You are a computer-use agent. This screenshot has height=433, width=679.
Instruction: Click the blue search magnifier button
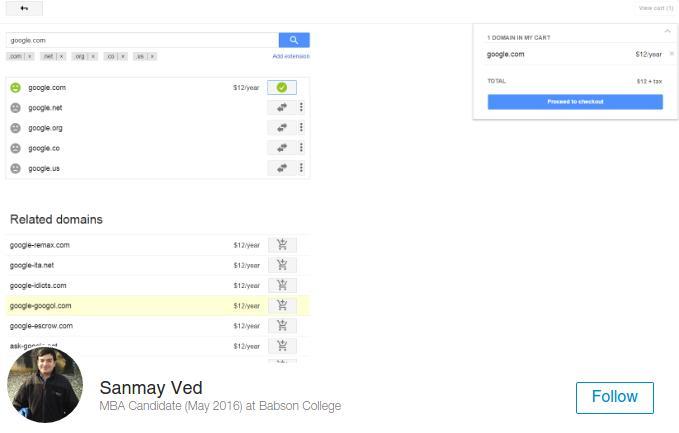(294, 40)
